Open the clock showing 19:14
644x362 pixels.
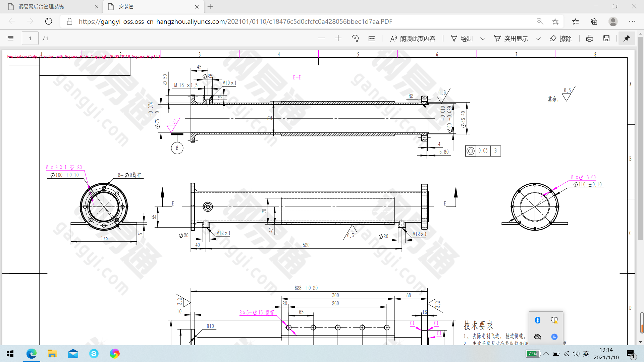click(606, 354)
